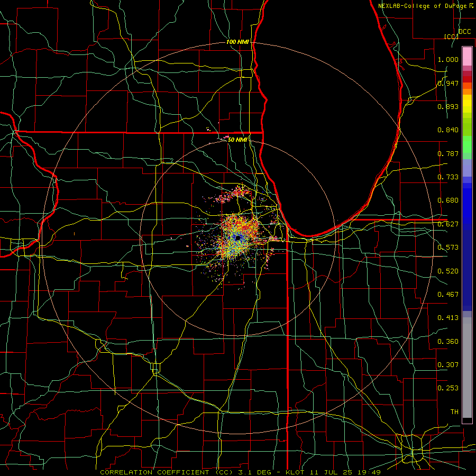Pick the pink segment of the color bar
The width and height of the screenshot is (476, 476).
tap(467, 57)
